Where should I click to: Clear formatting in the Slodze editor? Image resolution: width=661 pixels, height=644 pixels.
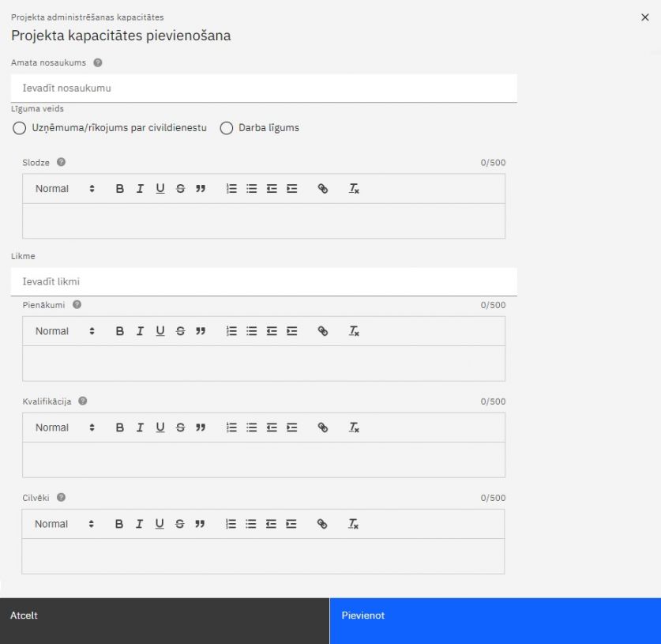(x=355, y=189)
